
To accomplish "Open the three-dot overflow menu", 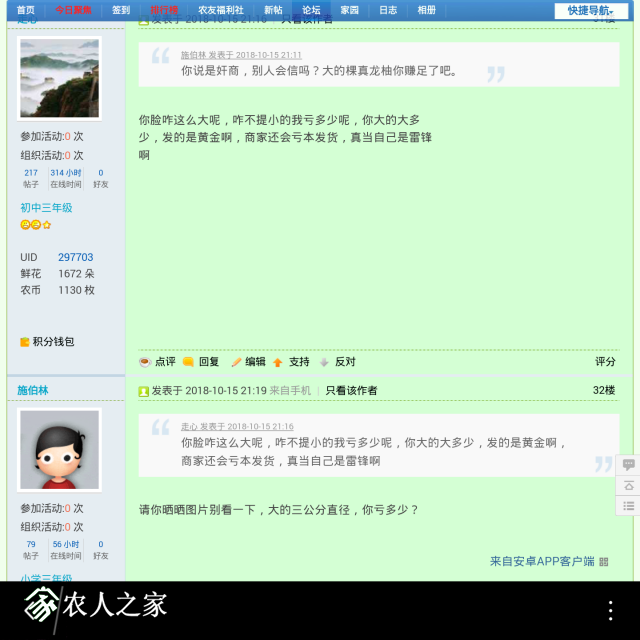I will pos(610,609).
